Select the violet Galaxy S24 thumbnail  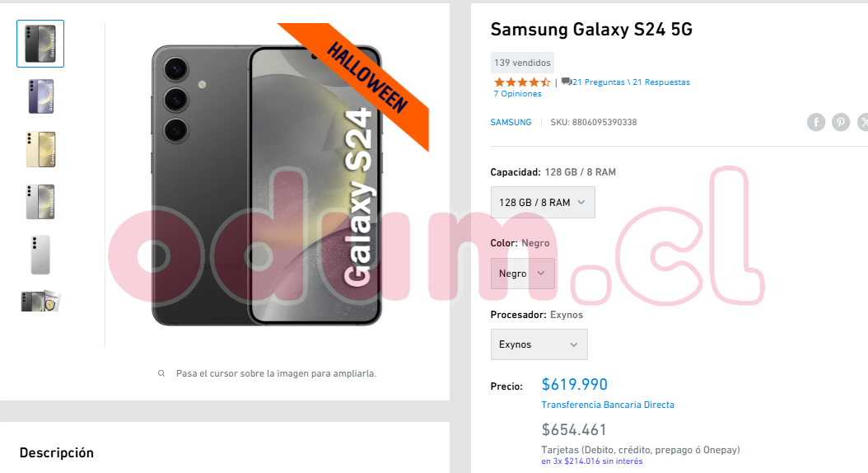40,96
